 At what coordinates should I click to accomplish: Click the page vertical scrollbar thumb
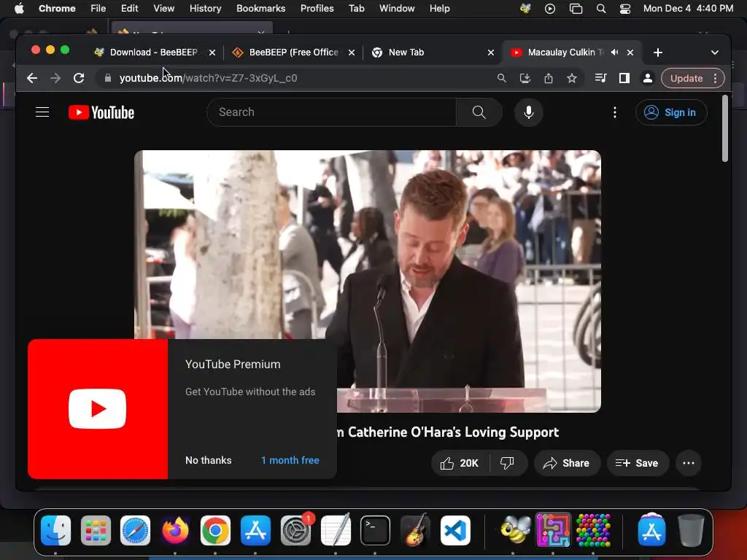pyautogui.click(x=724, y=128)
